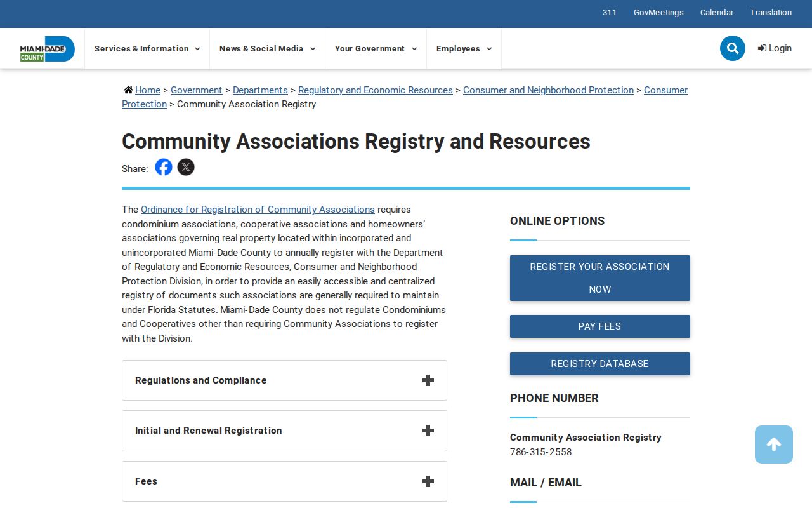Expand the Initial and Renewal Registration section
The image size is (812, 508).
pyautogui.click(x=284, y=431)
